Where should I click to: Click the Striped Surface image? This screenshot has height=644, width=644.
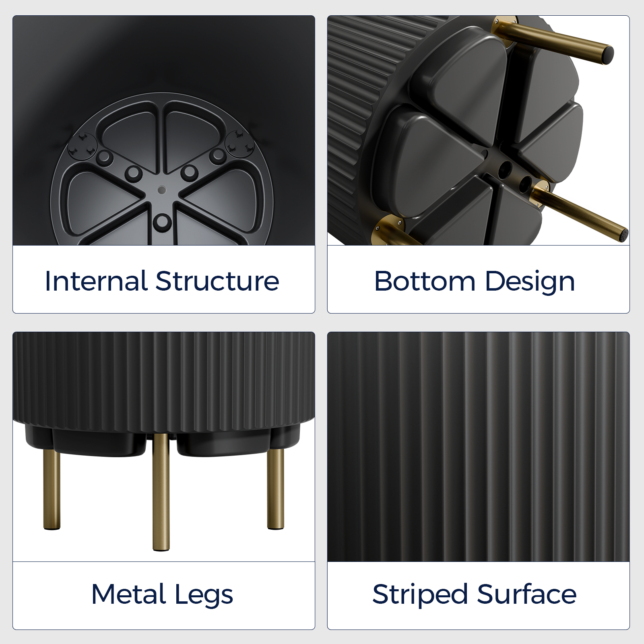[478, 447]
